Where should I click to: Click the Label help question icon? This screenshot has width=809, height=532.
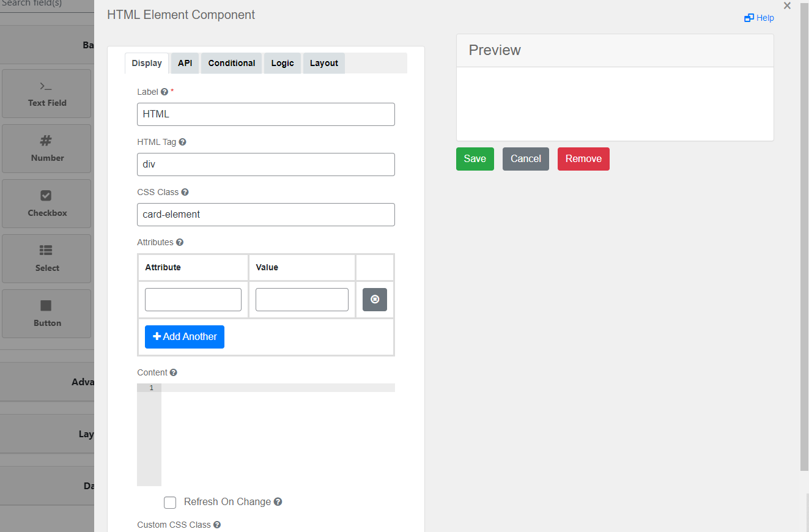(x=164, y=92)
